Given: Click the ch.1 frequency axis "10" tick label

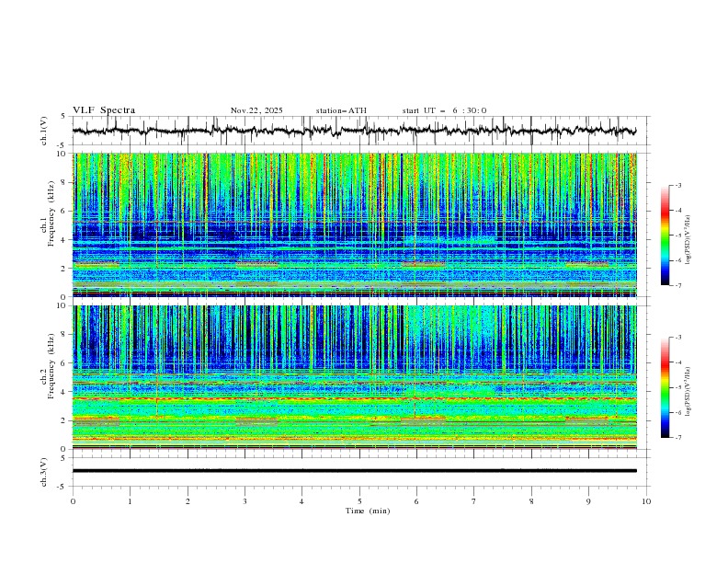Looking at the screenshot, I should [63, 154].
